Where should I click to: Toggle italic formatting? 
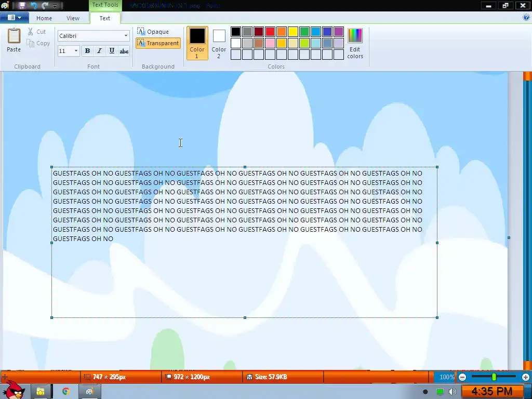pyautogui.click(x=99, y=51)
